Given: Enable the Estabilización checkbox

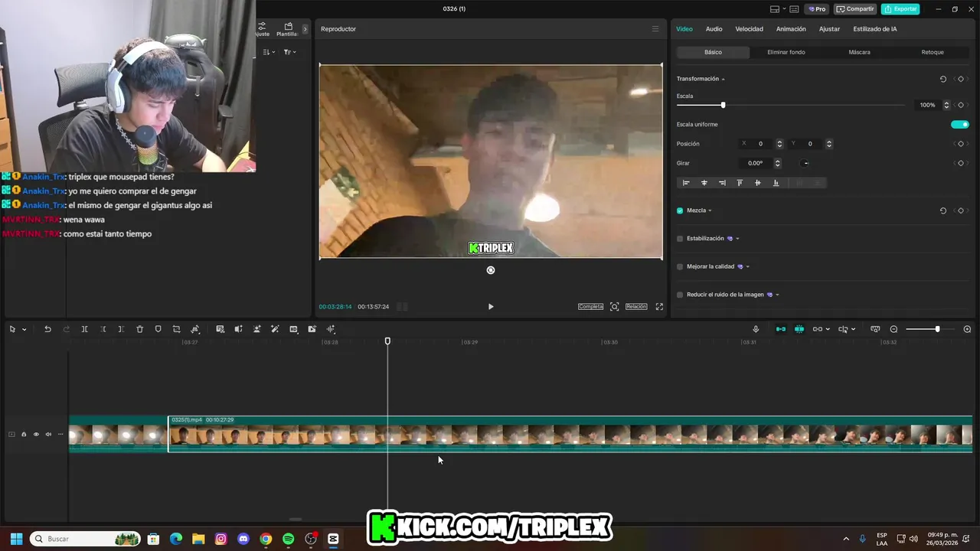Looking at the screenshot, I should [x=680, y=239].
